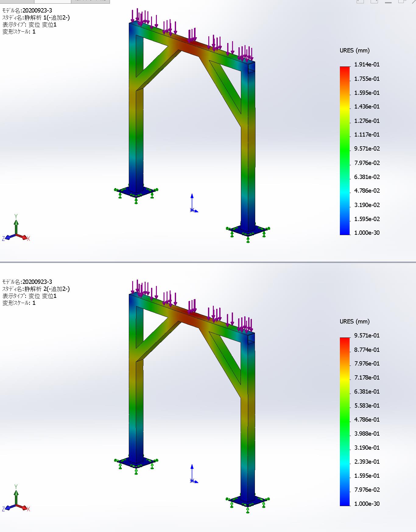Select the blue origin marker in bottom viewport

coord(192,481)
